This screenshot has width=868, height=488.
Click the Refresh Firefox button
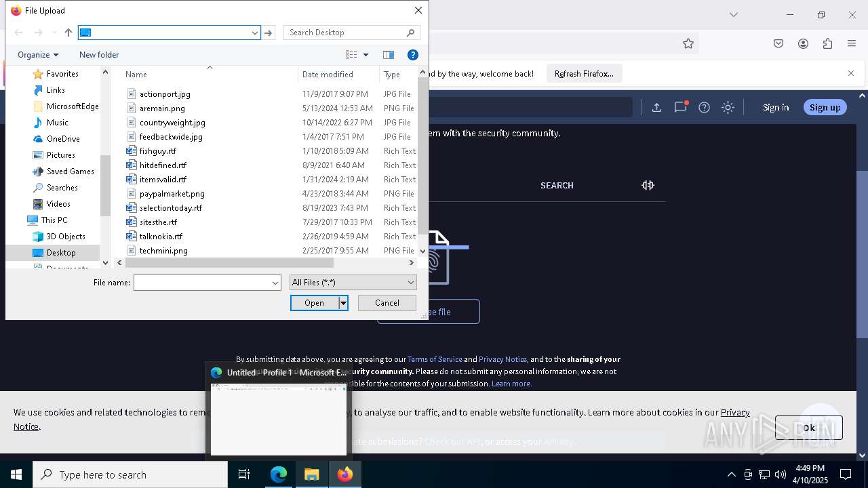584,73
